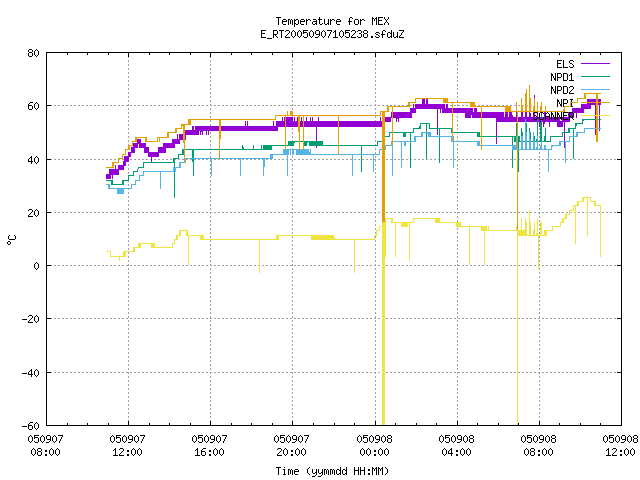Click the x-axis label 050907 16:00
The image size is (640, 480).
[210, 445]
